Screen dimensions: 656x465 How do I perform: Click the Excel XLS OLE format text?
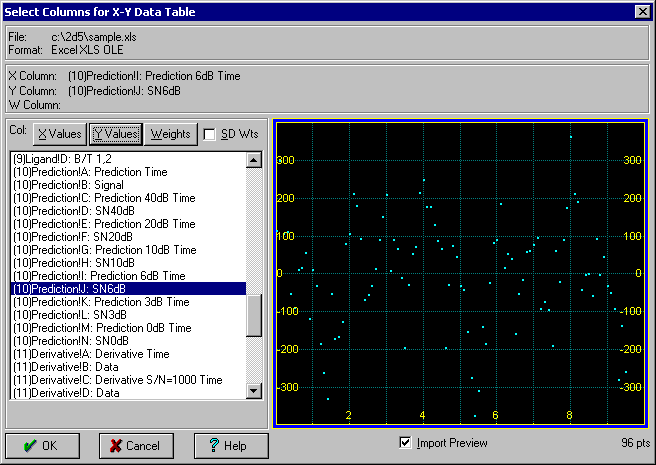click(87, 50)
